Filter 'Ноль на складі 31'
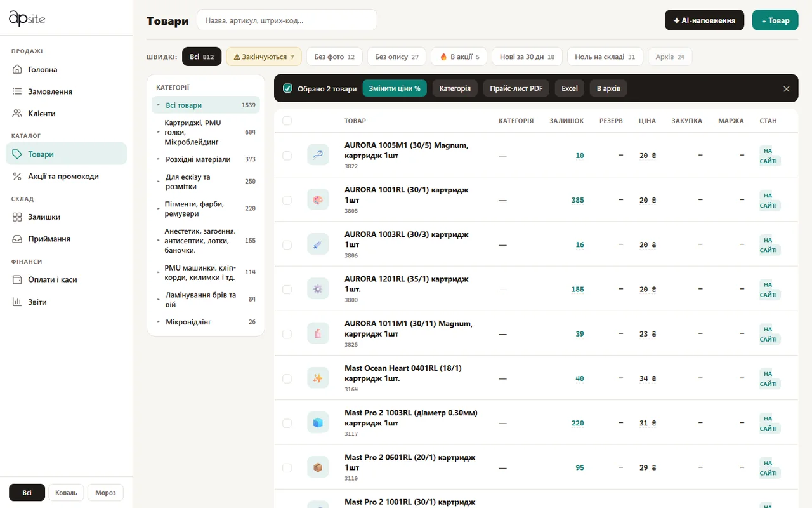 click(x=605, y=57)
